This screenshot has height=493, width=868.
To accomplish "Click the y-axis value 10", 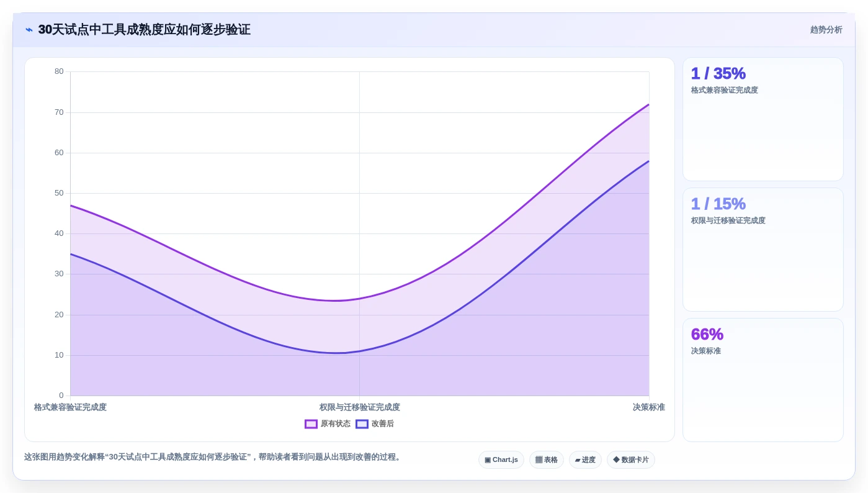I will click(x=59, y=355).
